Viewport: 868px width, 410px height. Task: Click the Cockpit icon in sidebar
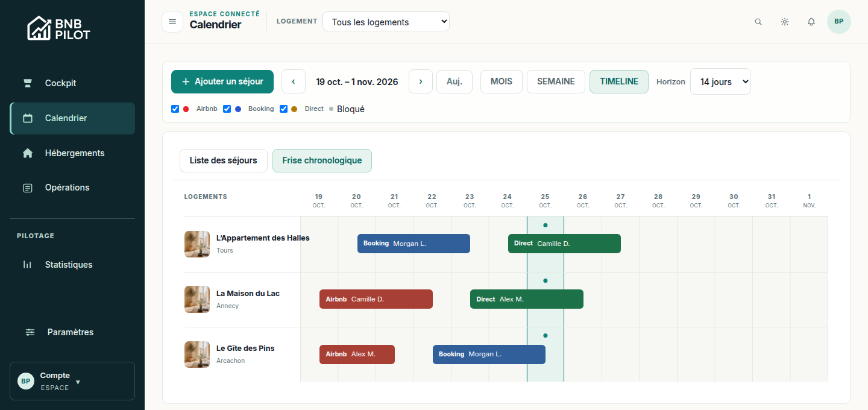pyautogui.click(x=28, y=83)
